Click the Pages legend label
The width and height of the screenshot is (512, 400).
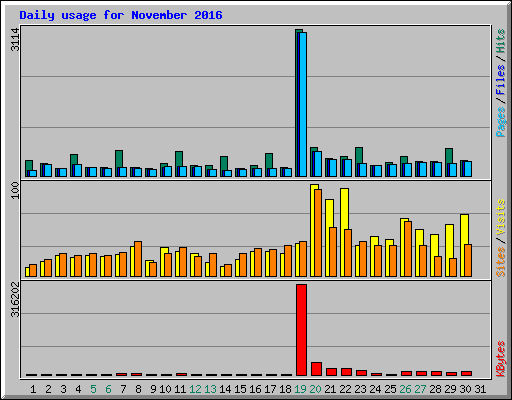click(501, 122)
